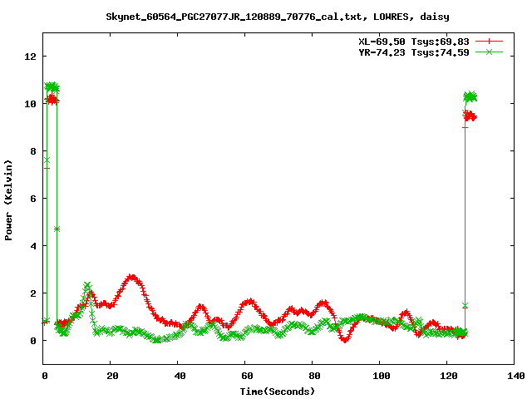Screen dimensions: 532x399
Task: Click the red curve dip near 90 seconds
Action: point(345,339)
